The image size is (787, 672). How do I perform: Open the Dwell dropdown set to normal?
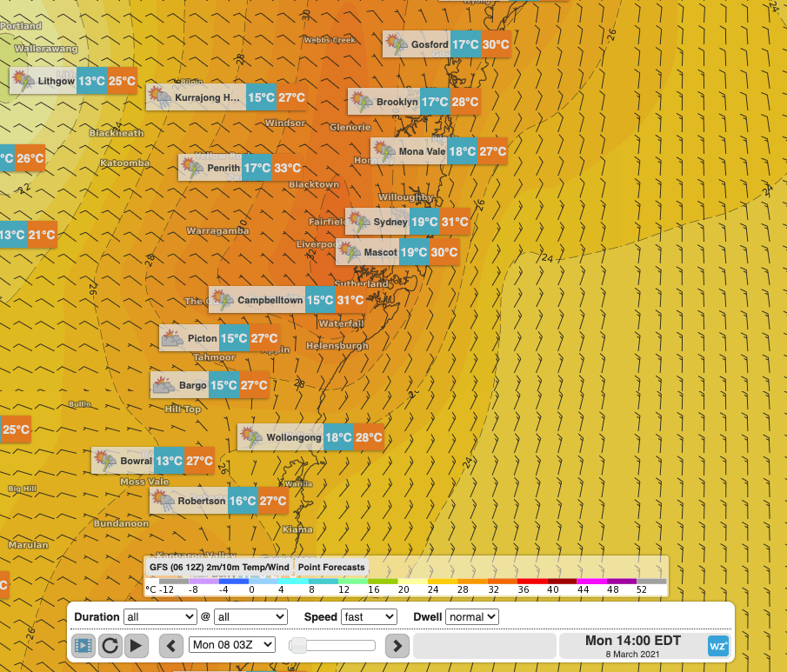pos(471,616)
